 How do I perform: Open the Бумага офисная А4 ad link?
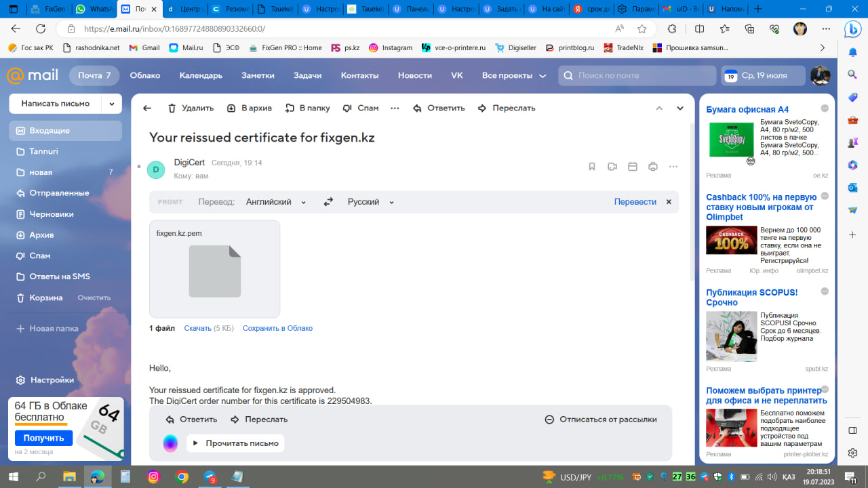(747, 110)
